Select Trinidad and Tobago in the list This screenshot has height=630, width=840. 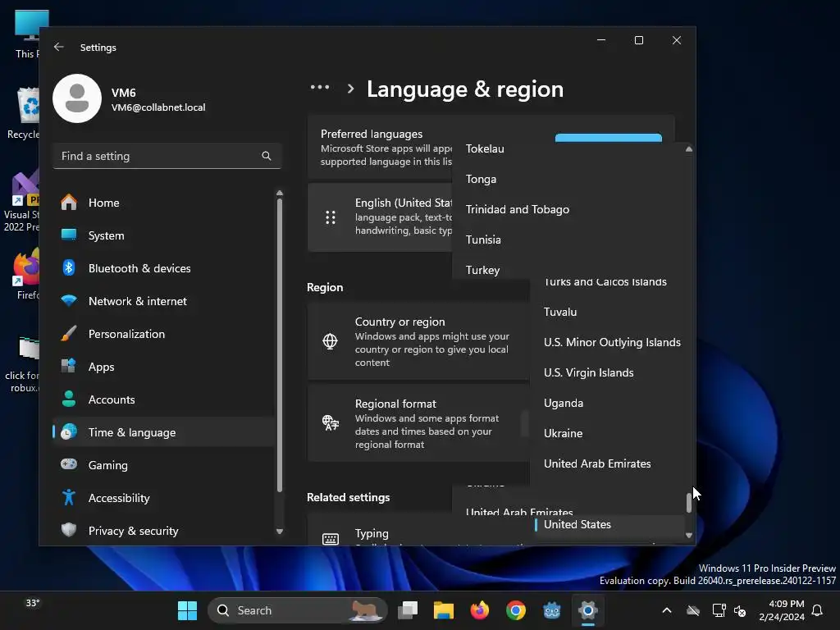517,209
